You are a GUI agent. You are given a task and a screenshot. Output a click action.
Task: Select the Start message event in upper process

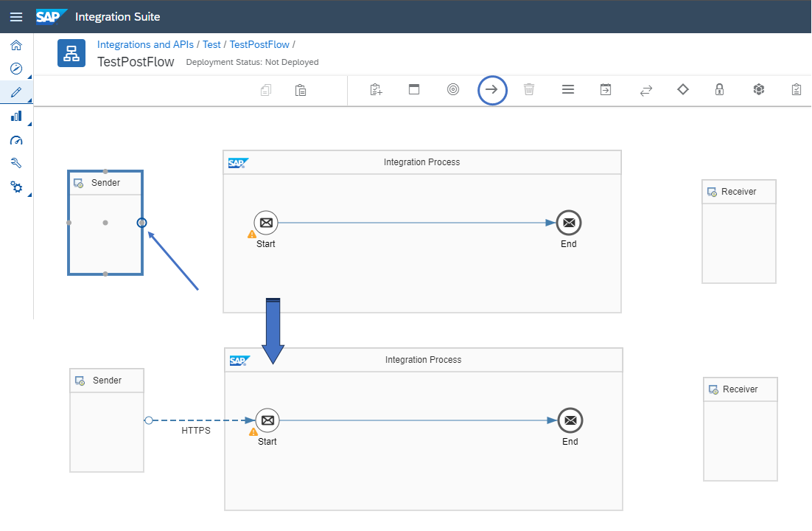tap(266, 222)
